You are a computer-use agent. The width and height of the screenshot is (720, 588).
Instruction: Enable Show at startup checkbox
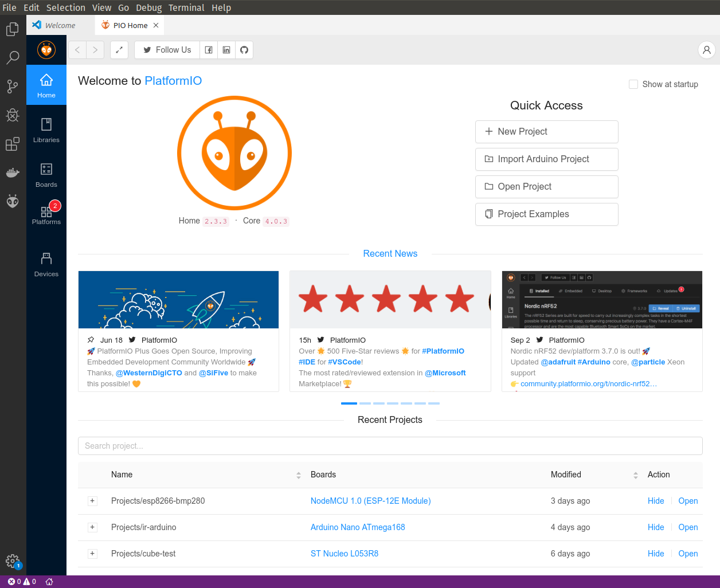(x=633, y=84)
